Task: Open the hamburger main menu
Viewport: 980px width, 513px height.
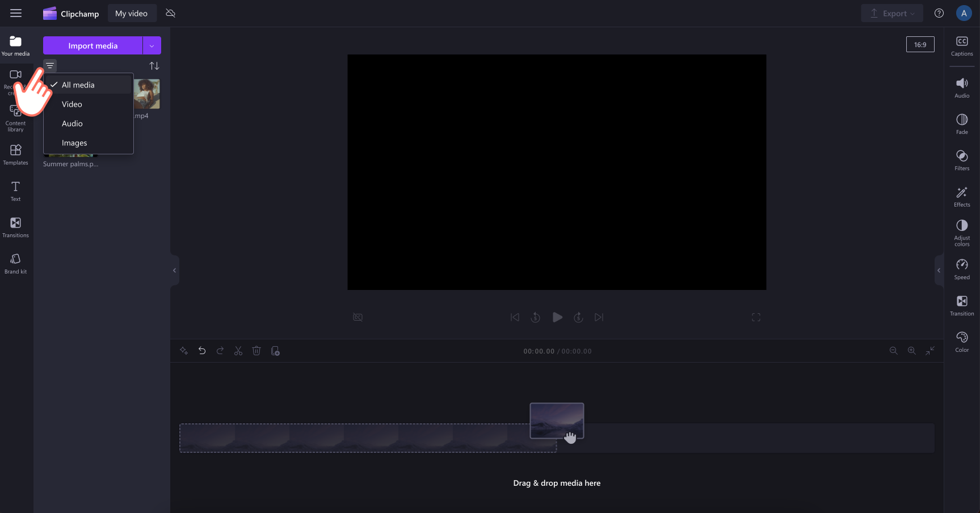Action: click(16, 13)
